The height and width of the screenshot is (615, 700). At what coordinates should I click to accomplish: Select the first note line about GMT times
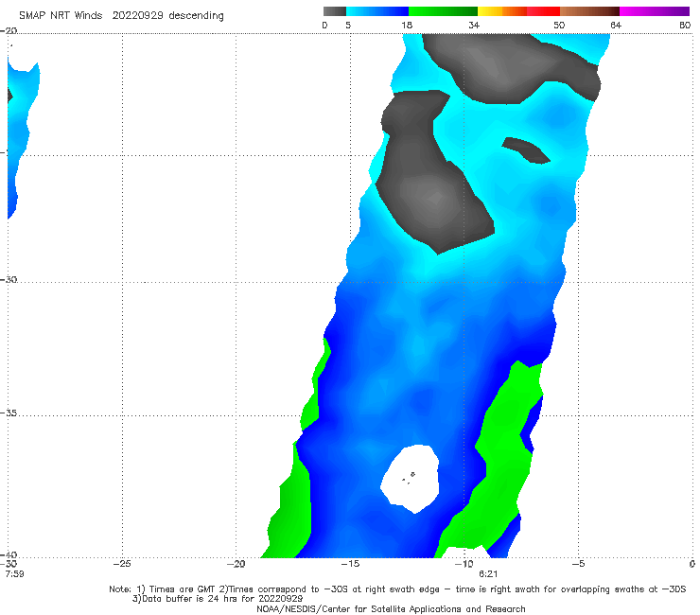397,589
